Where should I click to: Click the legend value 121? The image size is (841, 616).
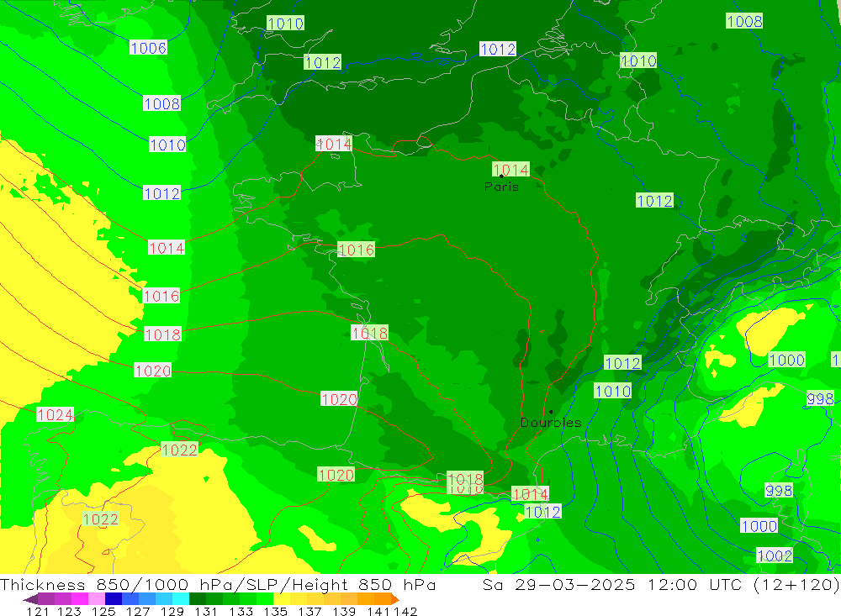pyautogui.click(x=38, y=611)
